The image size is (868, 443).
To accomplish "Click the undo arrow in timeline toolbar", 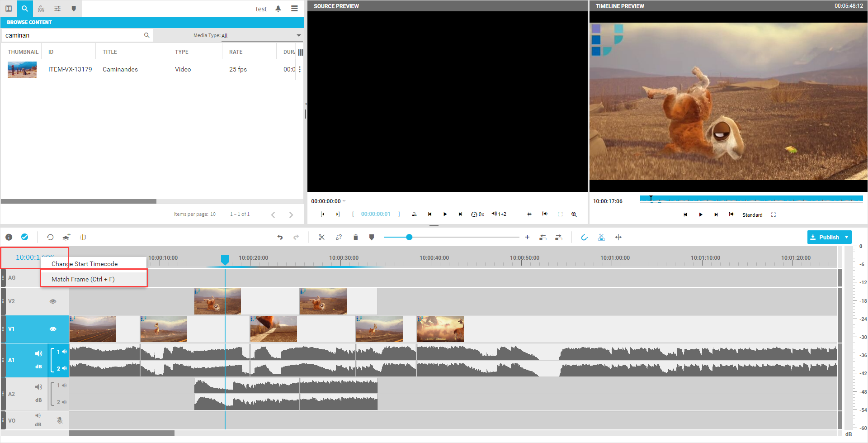I will pyautogui.click(x=280, y=237).
